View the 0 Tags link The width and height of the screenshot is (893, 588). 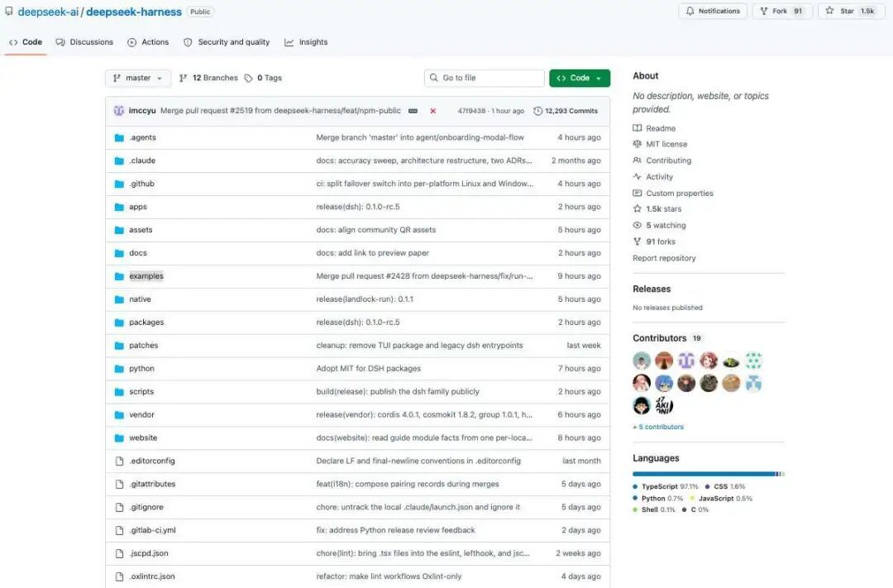tap(263, 78)
